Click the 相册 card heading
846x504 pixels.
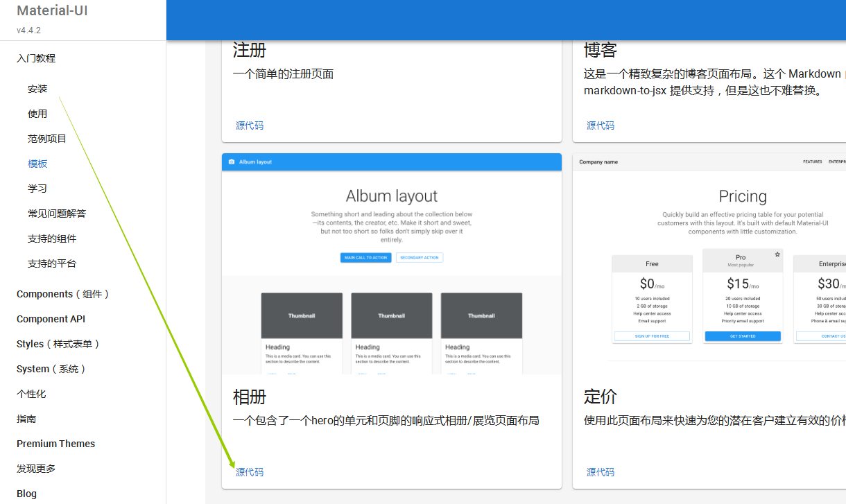250,397
